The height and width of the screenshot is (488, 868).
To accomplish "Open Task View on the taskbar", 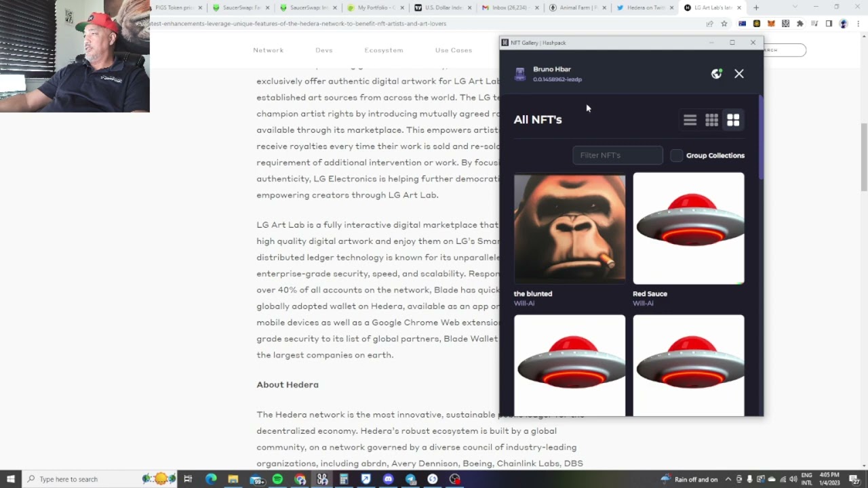I will coord(188,479).
